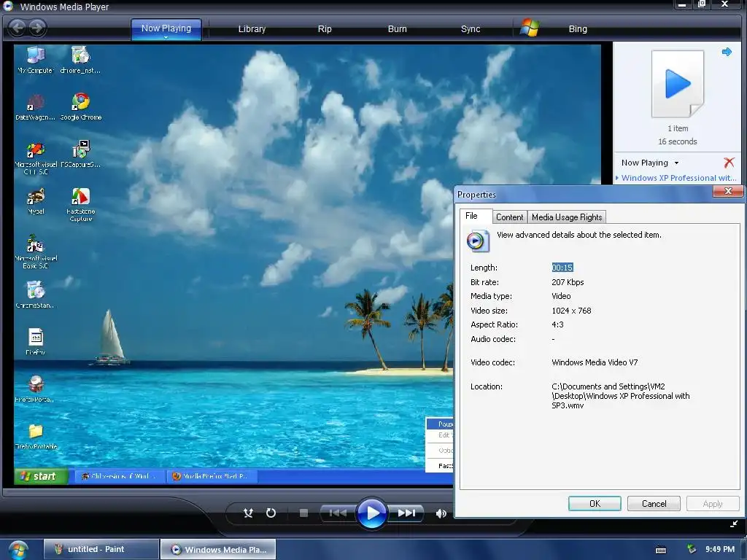
Task: Click the greyed Apply button
Action: [x=713, y=504]
